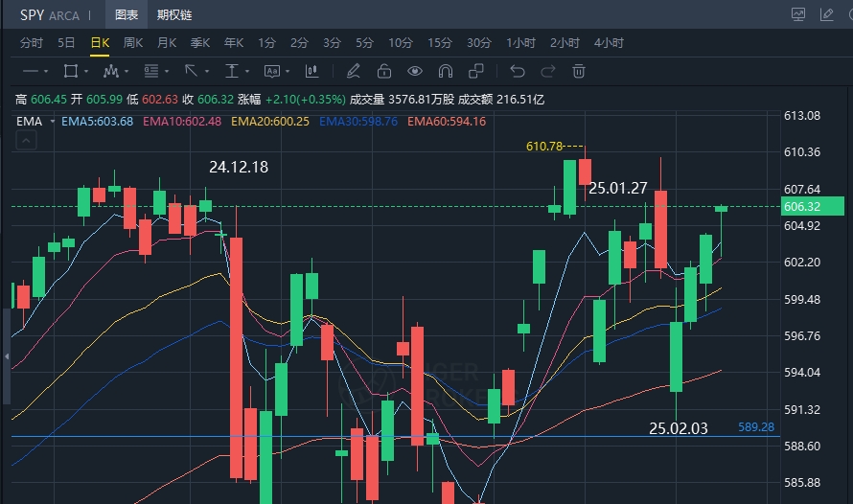The image size is (853, 504).
Task: Select the rectangle shape tool
Action: click(x=71, y=71)
